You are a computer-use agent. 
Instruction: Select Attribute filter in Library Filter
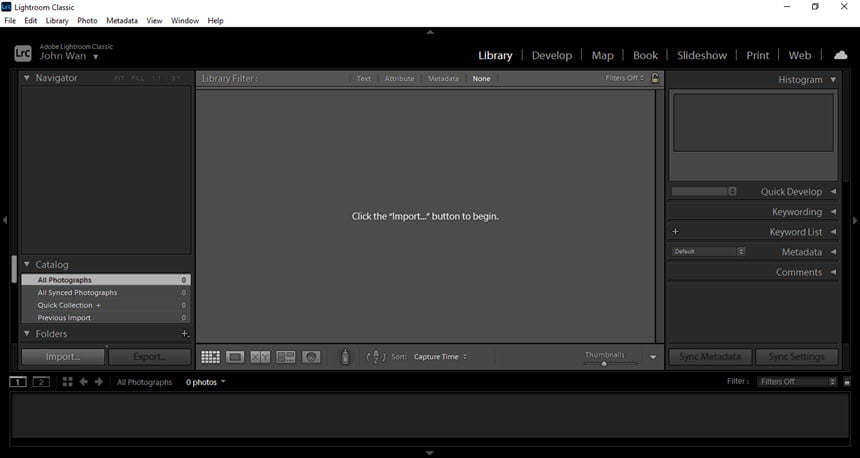(399, 78)
